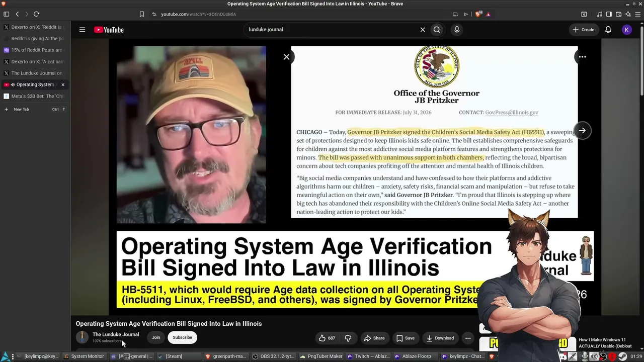Open the Twitch — Ablaze taskbar window

point(368,356)
